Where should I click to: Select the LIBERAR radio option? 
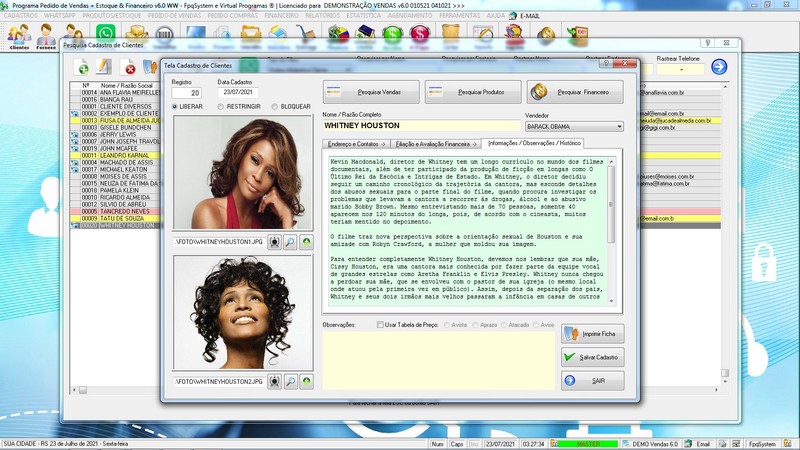(x=175, y=107)
